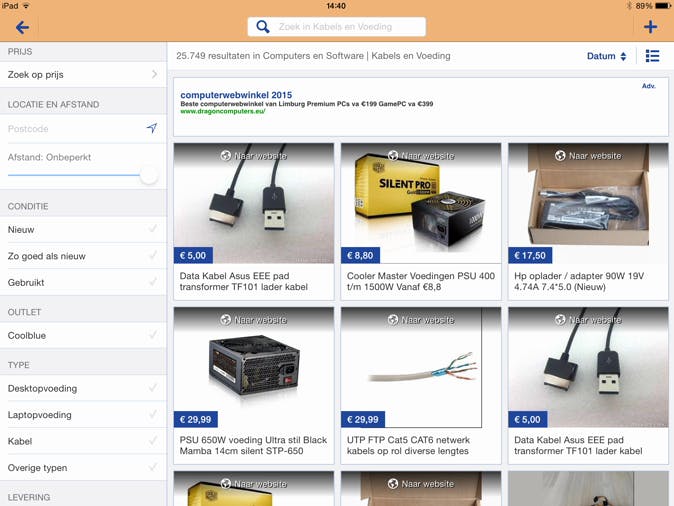This screenshot has height=506, width=674.
Task: Tap globe icon on first Asus cable card
Action: 226,156
